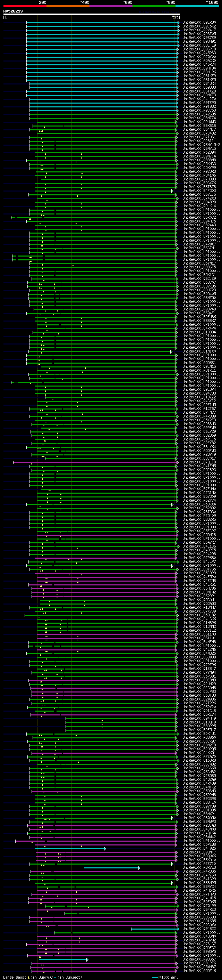This screenshot has height=980, width=222.
Task: Open hit UniRef100_Q93Z05
Action: pos(199,34)
